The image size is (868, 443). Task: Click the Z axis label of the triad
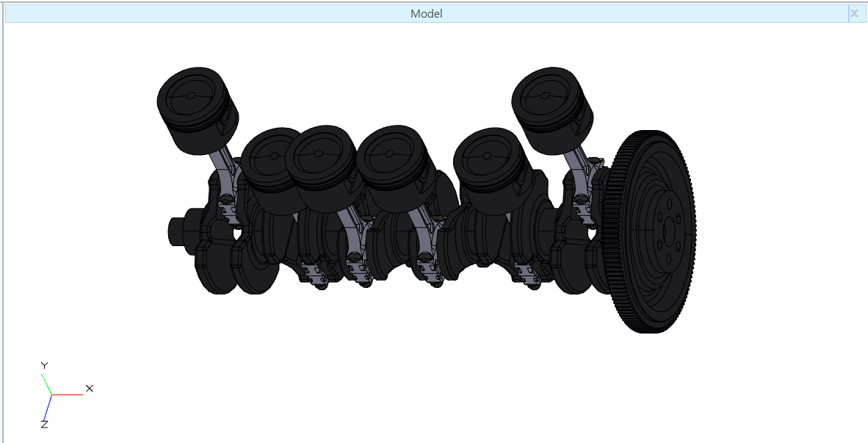44,425
